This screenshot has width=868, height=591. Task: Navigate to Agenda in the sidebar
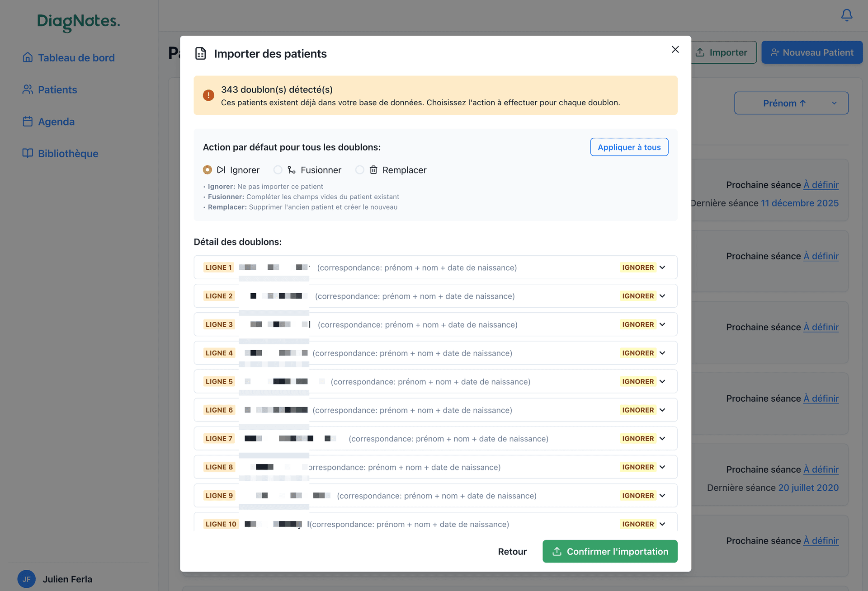click(x=56, y=121)
